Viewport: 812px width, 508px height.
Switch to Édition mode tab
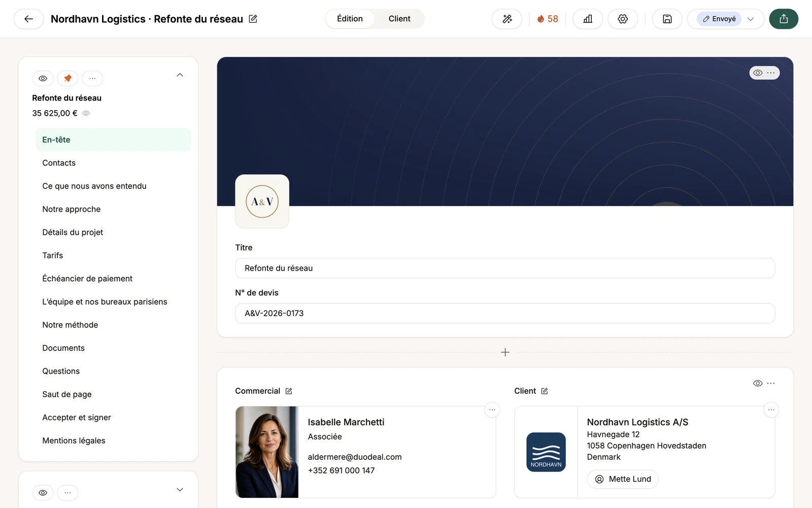[x=350, y=19]
